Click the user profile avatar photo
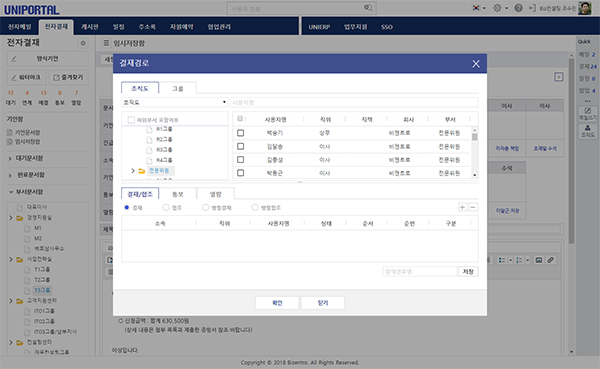The image size is (600, 369). [584, 8]
